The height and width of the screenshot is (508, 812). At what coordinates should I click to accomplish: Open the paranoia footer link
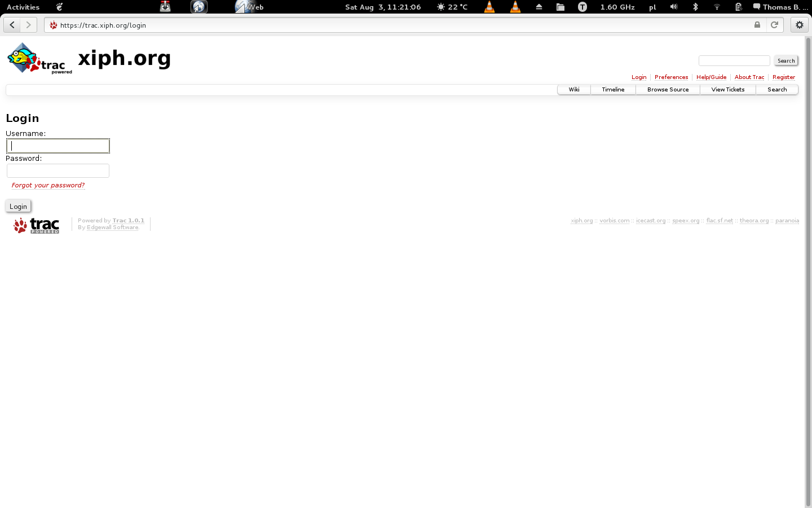point(787,221)
